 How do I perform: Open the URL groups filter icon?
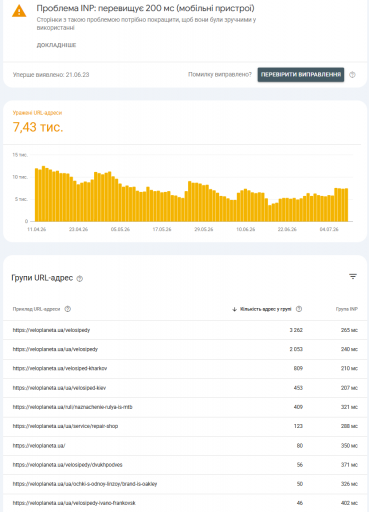pos(353,276)
